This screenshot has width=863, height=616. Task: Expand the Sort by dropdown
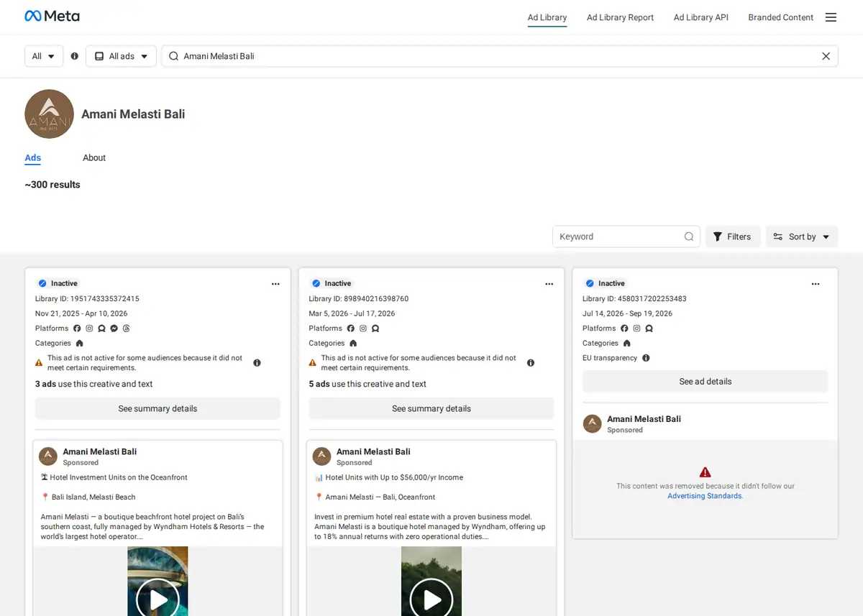(802, 236)
